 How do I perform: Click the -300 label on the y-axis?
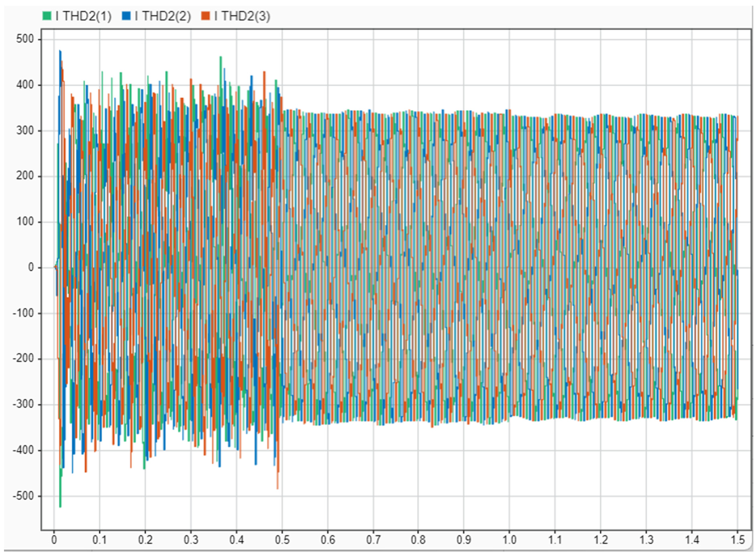pyautogui.click(x=23, y=404)
